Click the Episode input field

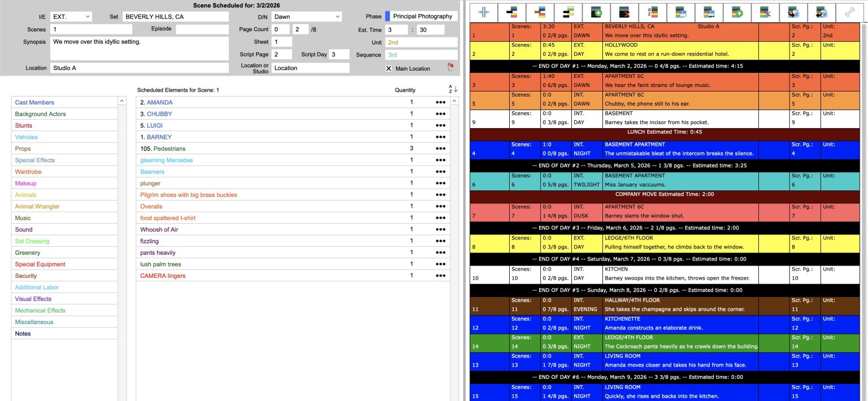[x=202, y=29]
